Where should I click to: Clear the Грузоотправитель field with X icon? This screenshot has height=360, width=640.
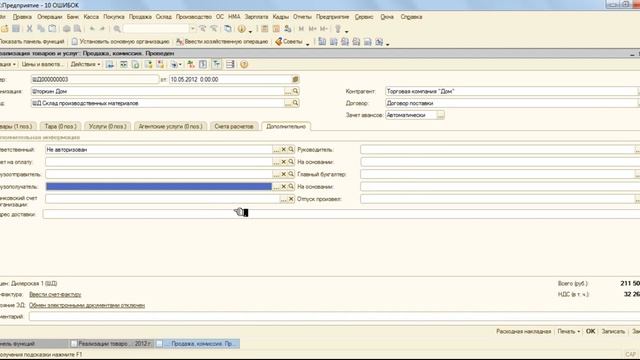[284, 174]
